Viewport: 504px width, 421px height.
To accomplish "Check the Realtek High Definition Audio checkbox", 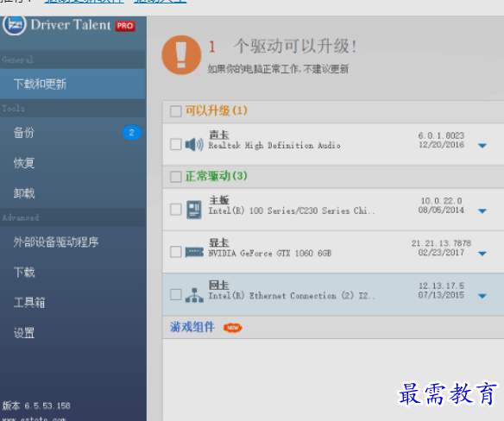I will [176, 144].
